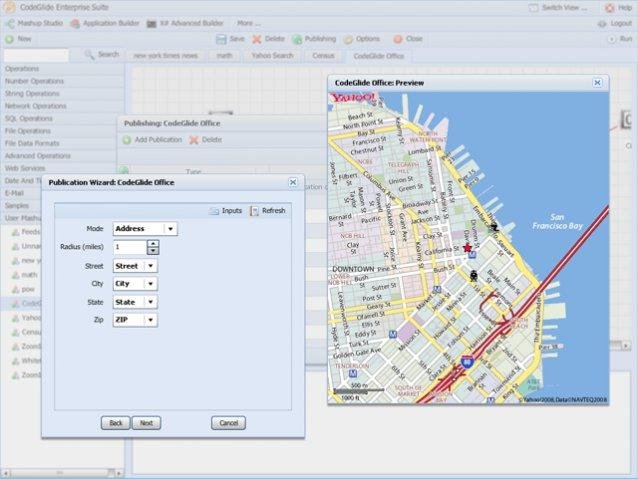638x479 pixels.
Task: Click the Back button in wizard
Action: pos(116,423)
